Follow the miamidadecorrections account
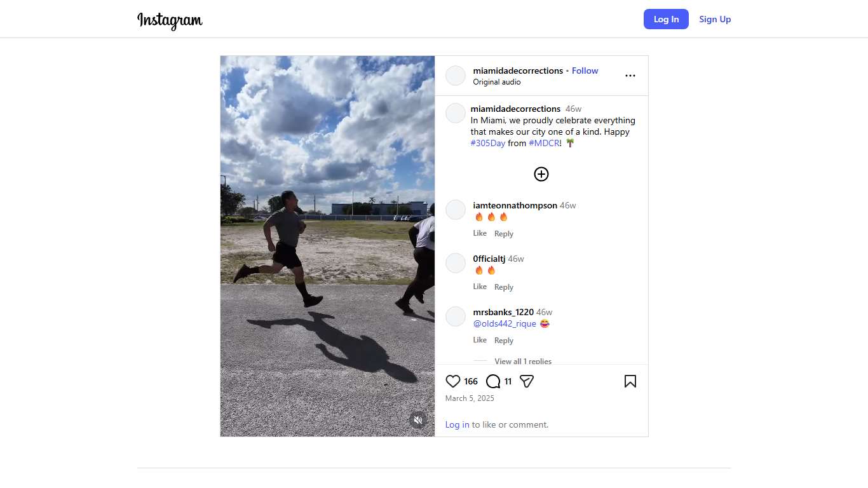Image resolution: width=868 pixels, height=488 pixels. click(585, 71)
